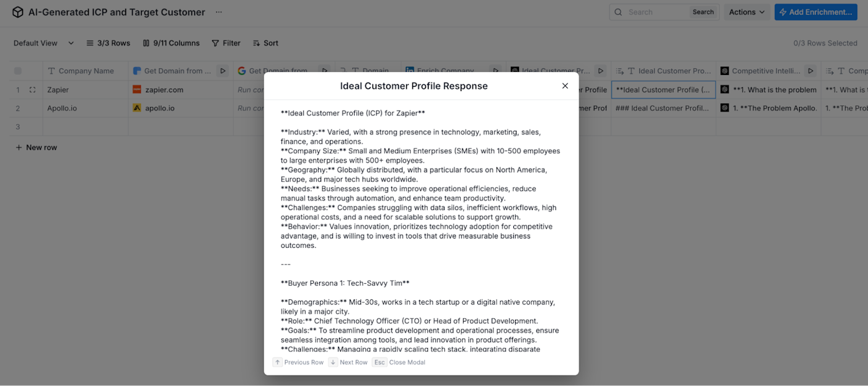Click the Apollo favicon in domain cell
Image resolution: width=868 pixels, height=386 pixels.
point(137,108)
